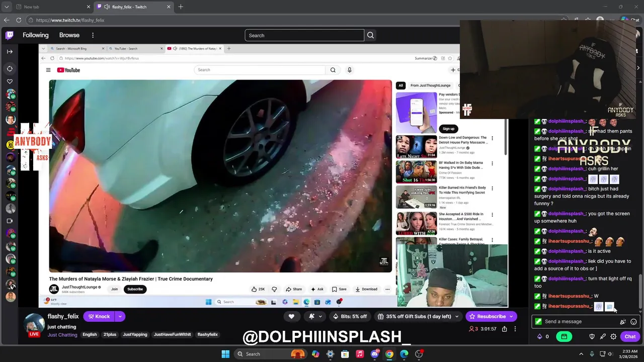Click the YouTube logo in streamed page

pos(68,70)
